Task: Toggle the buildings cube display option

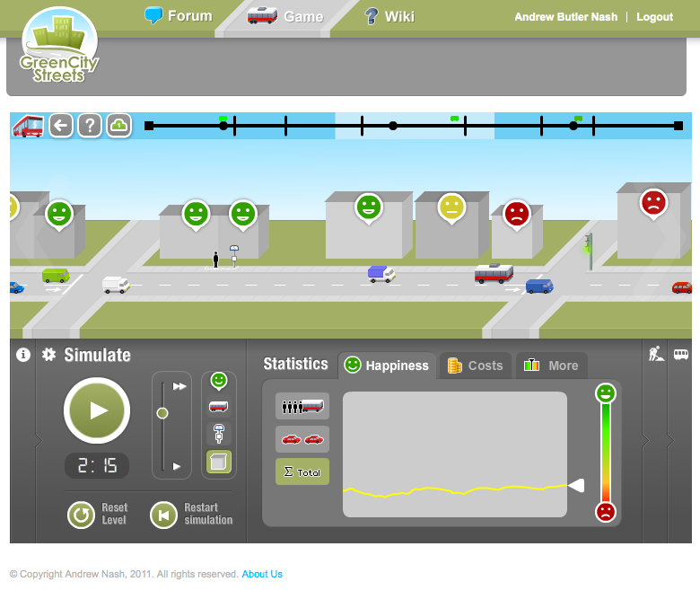Action: point(219,462)
